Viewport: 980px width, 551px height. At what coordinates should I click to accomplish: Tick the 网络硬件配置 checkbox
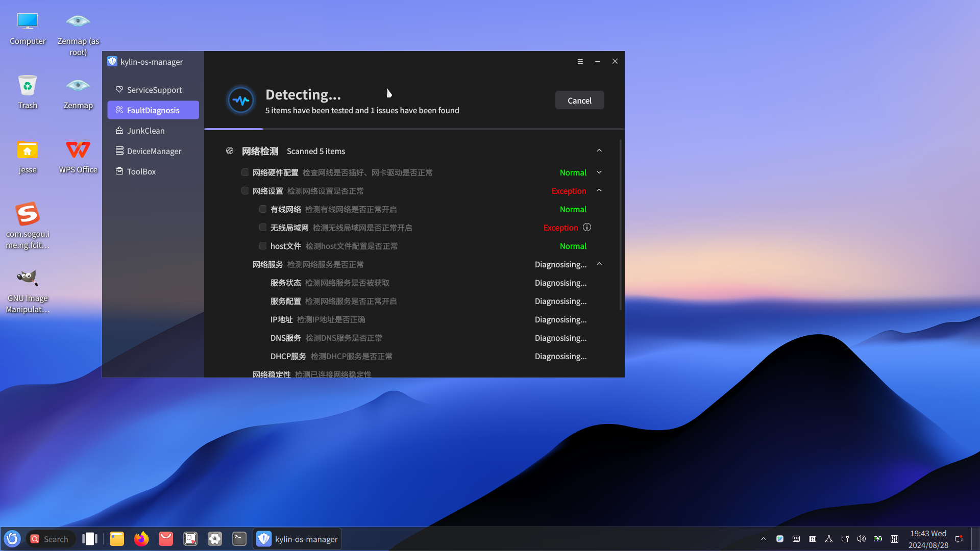tap(245, 172)
